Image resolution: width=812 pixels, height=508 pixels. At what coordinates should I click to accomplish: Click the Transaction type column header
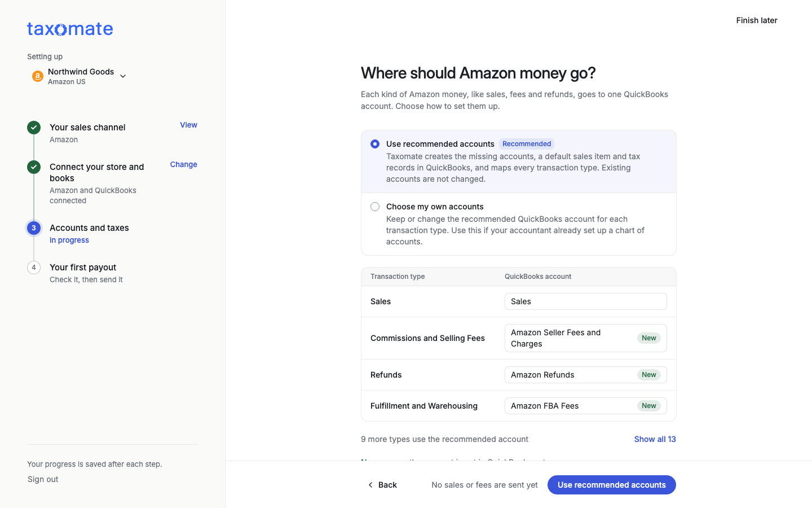[x=398, y=277]
